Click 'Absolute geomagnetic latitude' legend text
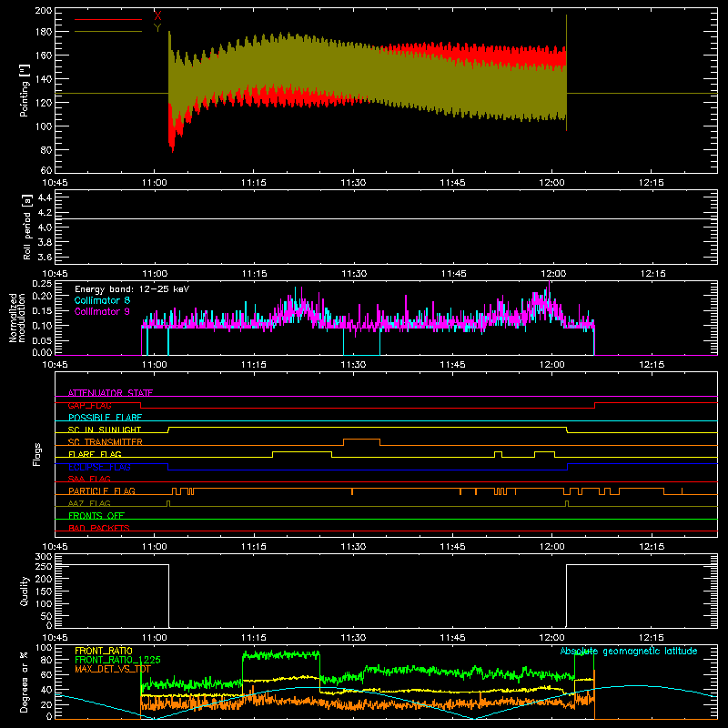This screenshot has width=728, height=728. point(629,651)
